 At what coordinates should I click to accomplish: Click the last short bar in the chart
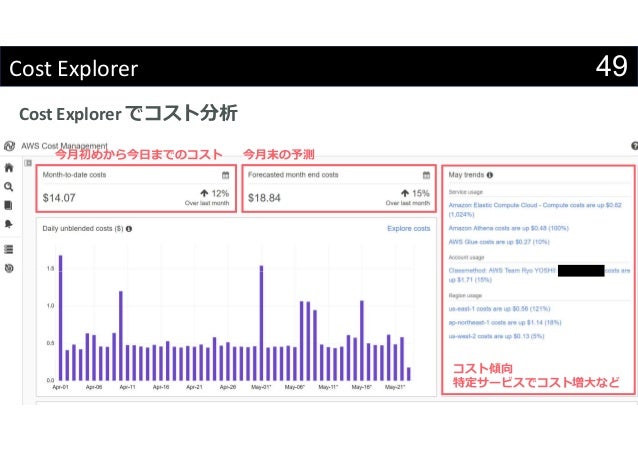pyautogui.click(x=409, y=374)
